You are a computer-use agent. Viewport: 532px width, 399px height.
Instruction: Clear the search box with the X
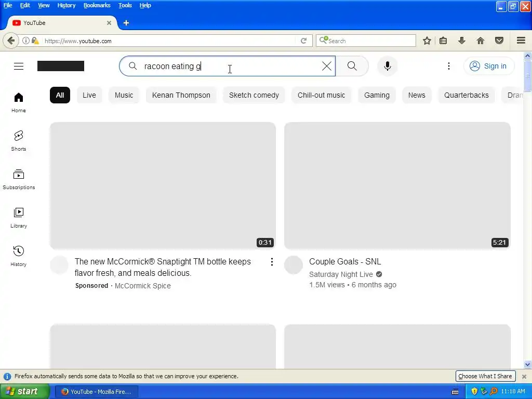327,66
